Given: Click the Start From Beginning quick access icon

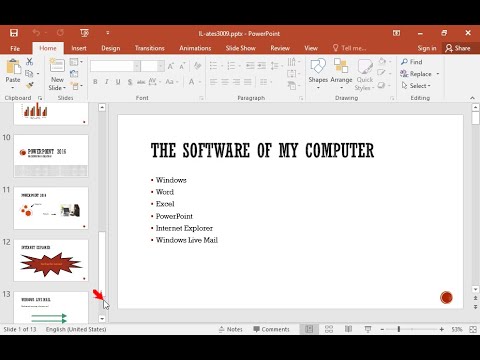Looking at the screenshot, I should click(84, 33).
